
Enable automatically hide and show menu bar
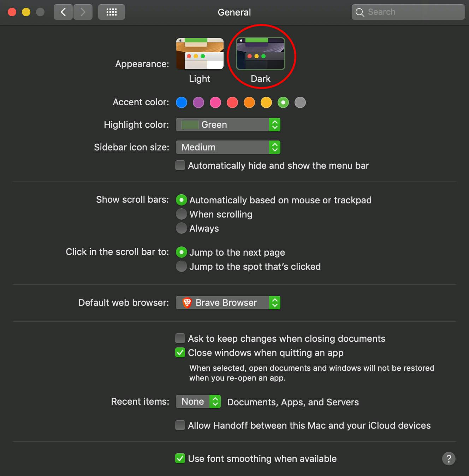[180, 165]
